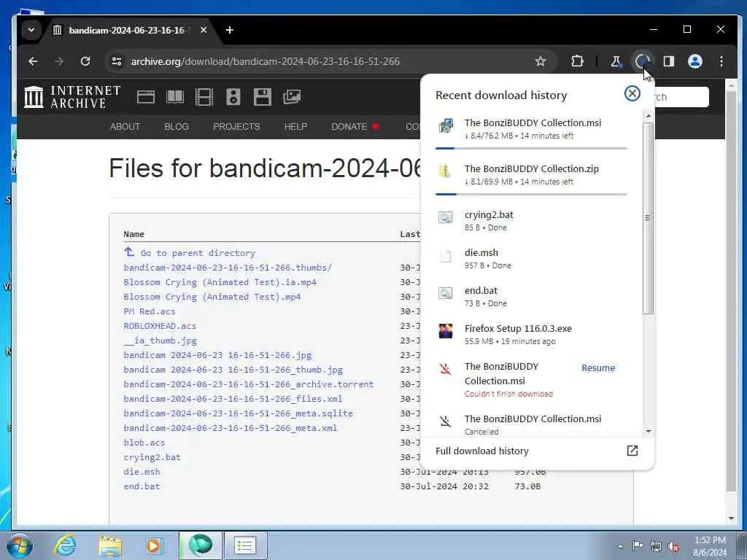The height and width of the screenshot is (560, 747).
Task: Open the PROJECTS menu item
Action: pos(236,127)
